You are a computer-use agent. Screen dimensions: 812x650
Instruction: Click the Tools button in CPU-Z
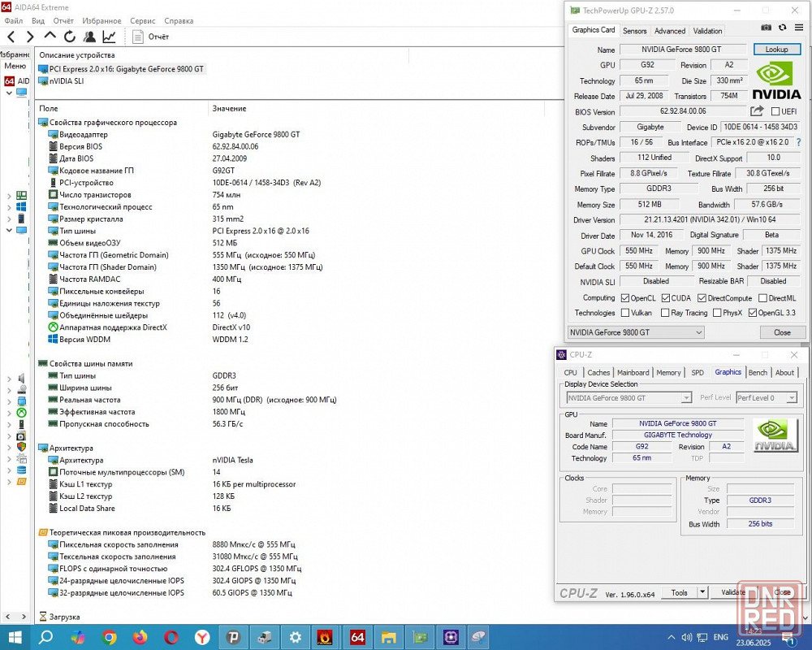click(679, 592)
